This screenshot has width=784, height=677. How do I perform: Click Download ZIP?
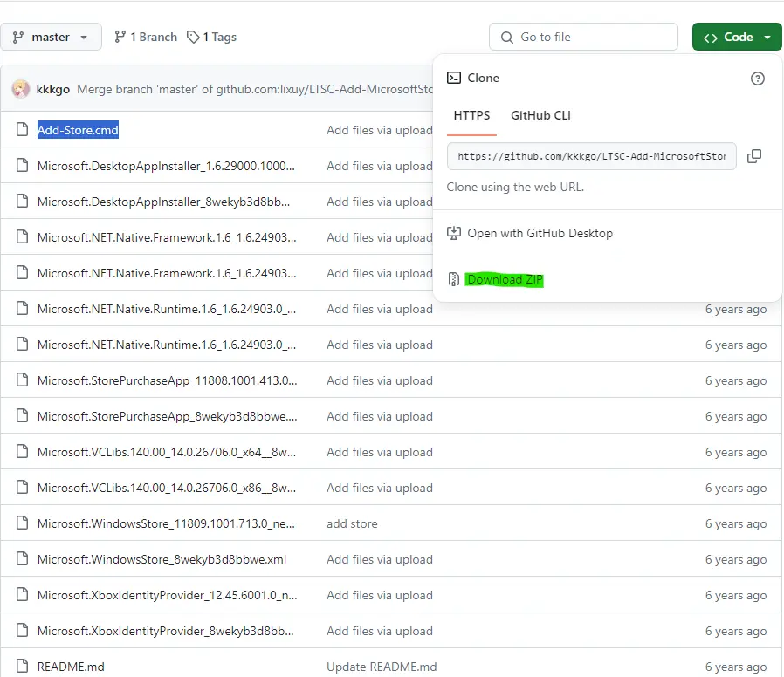click(504, 279)
